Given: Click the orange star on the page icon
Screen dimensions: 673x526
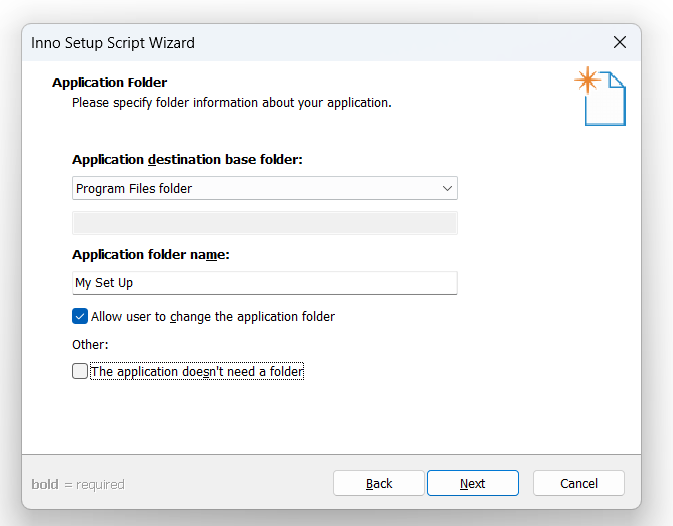Looking at the screenshot, I should (587, 79).
